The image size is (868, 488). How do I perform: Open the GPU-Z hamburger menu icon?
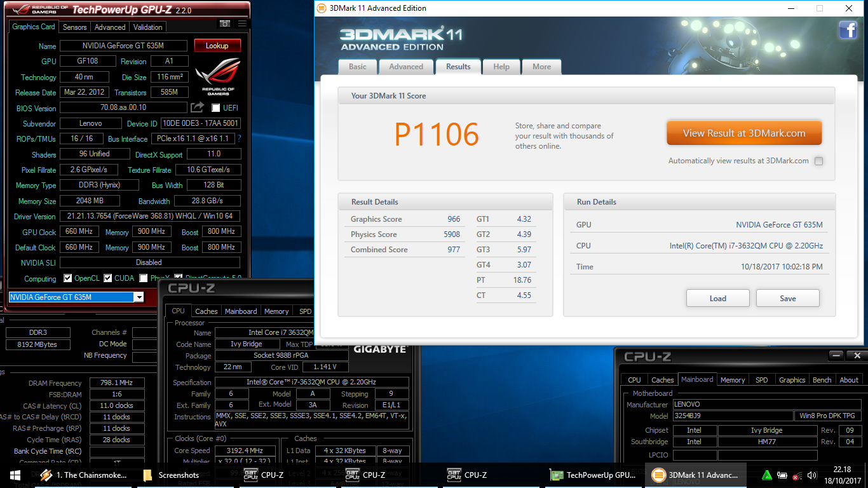[242, 24]
